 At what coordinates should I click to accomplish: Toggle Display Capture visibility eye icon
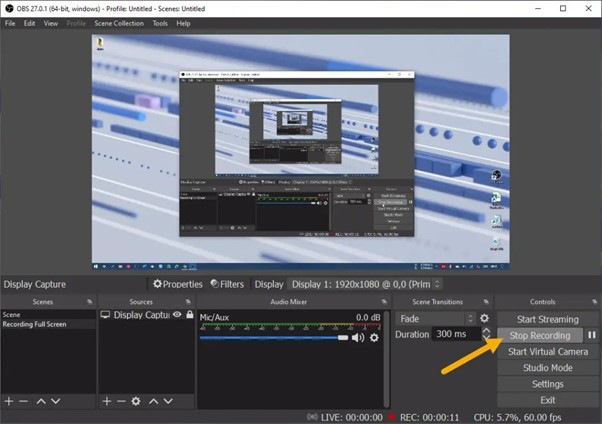[x=177, y=315]
